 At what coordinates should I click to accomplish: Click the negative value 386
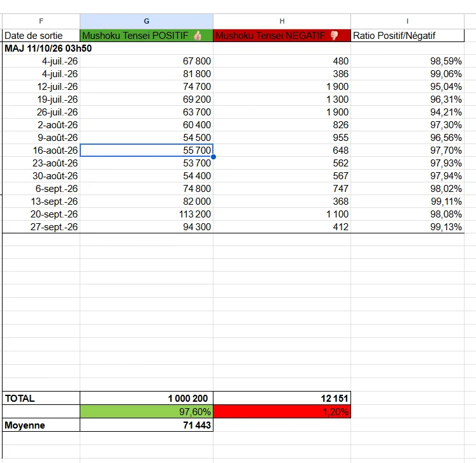(x=282, y=74)
